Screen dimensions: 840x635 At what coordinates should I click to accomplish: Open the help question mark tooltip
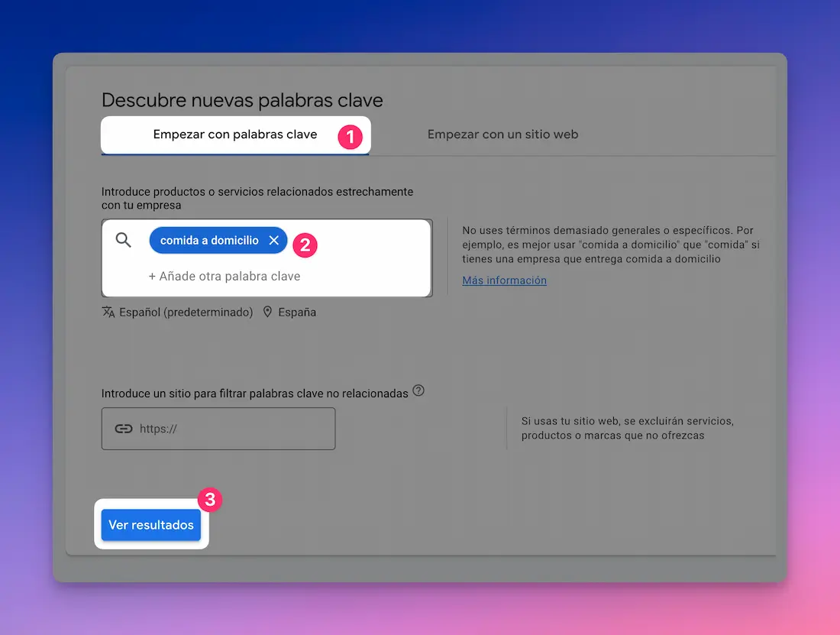(x=418, y=390)
